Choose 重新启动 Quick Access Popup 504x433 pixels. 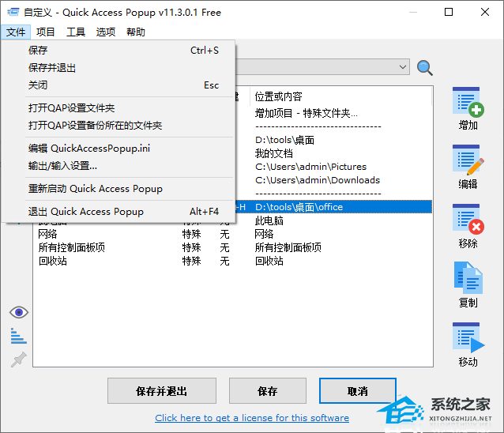click(x=96, y=189)
